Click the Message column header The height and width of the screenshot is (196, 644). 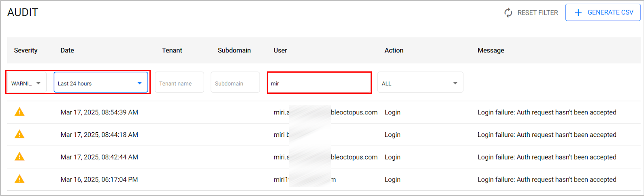[x=491, y=50]
